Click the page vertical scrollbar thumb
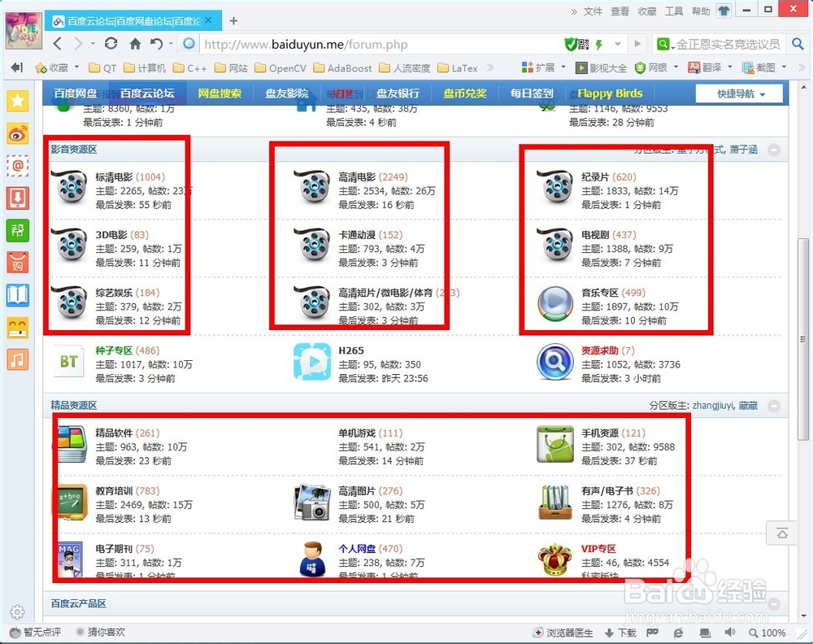 [803, 340]
